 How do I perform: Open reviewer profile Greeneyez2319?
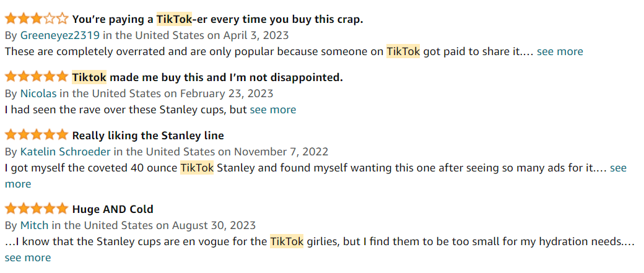coord(61,35)
